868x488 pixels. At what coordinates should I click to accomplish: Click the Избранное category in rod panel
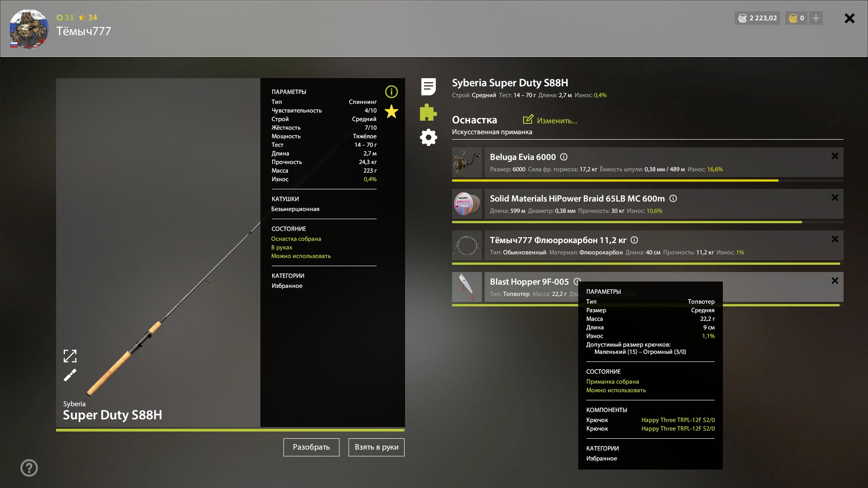point(287,286)
